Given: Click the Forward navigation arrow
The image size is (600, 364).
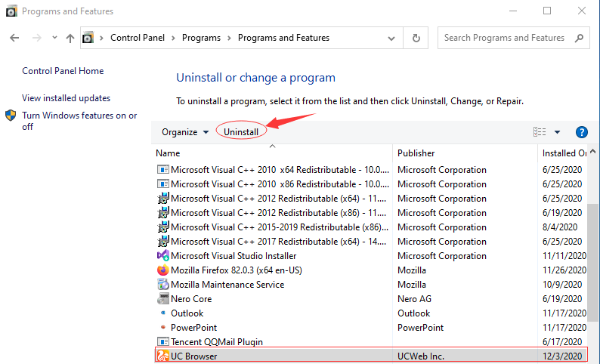Looking at the screenshot, I should click(x=37, y=38).
